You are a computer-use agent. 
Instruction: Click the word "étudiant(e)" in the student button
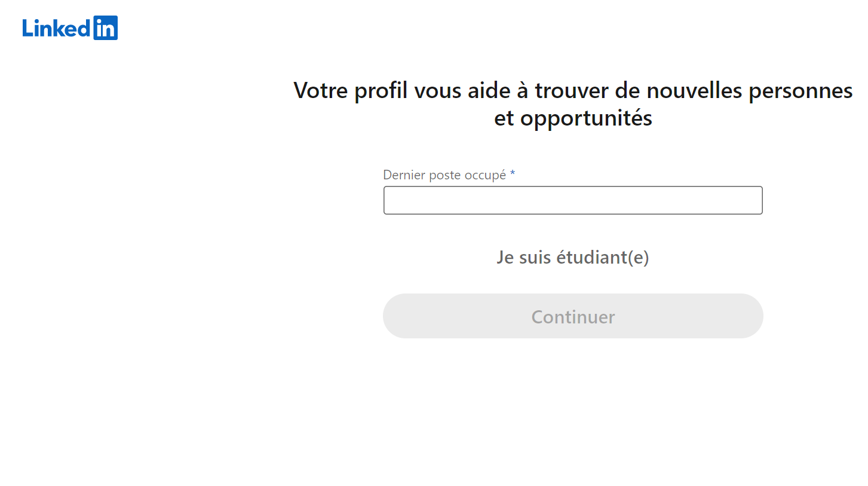(603, 257)
